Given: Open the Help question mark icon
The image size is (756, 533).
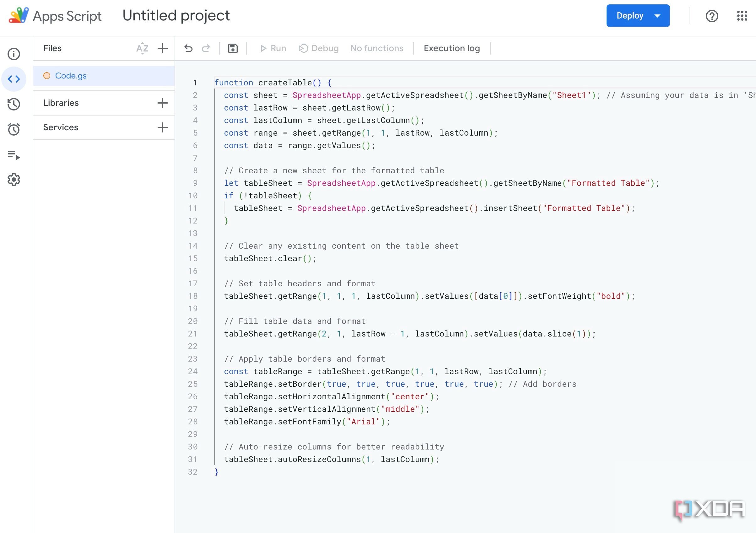Looking at the screenshot, I should pos(712,16).
